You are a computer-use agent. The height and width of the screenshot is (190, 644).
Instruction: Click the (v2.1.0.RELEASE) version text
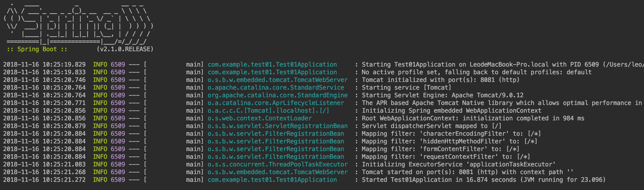(x=125, y=49)
